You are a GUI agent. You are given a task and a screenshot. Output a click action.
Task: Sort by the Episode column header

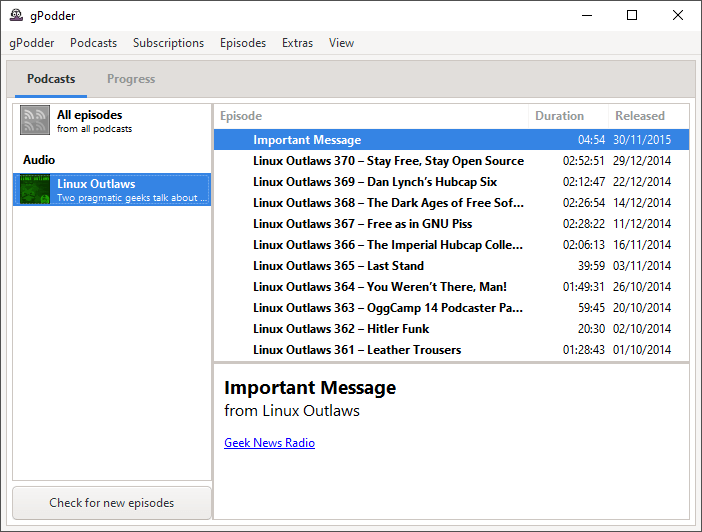coord(370,116)
